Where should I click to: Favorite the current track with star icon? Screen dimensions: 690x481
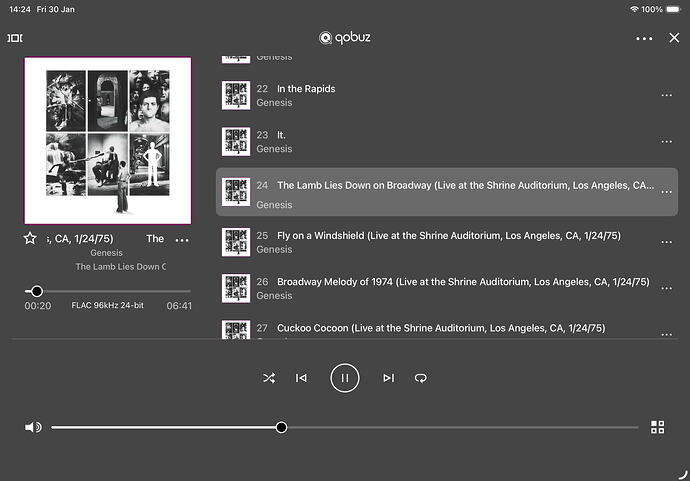point(30,239)
